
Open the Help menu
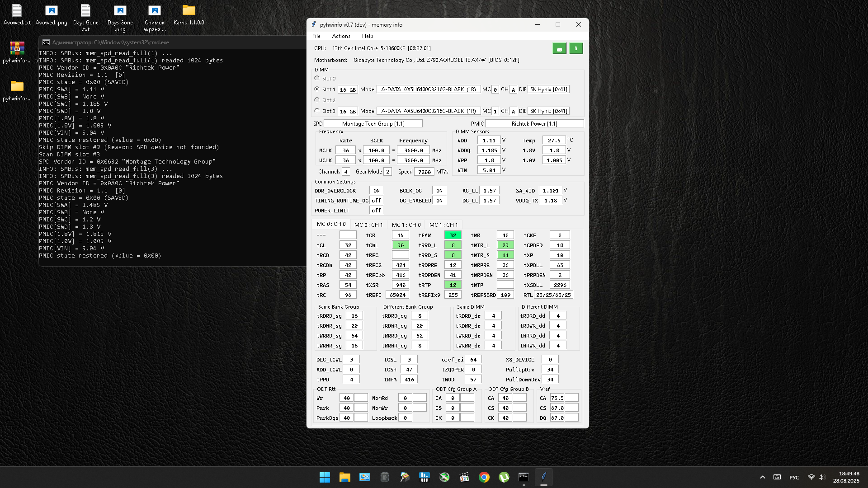click(x=368, y=36)
